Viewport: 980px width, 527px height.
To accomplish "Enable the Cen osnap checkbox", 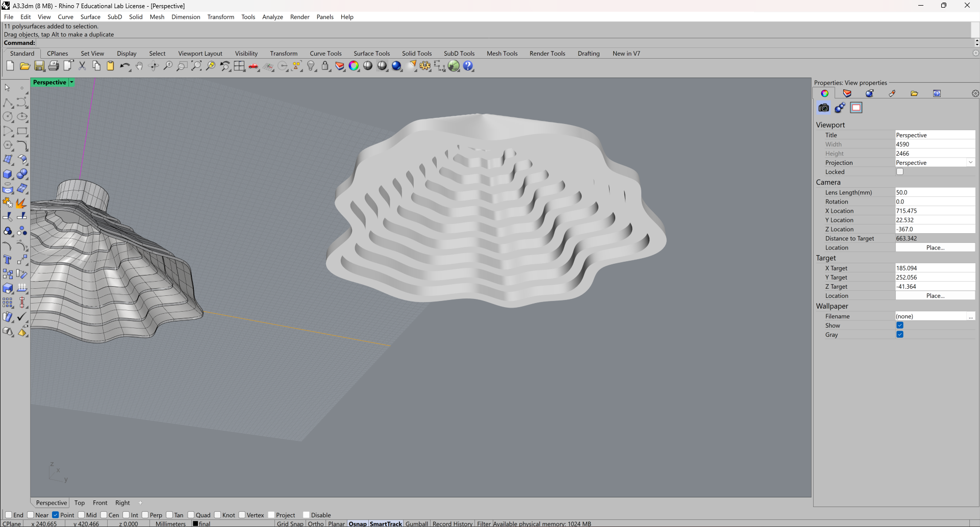I will click(104, 515).
